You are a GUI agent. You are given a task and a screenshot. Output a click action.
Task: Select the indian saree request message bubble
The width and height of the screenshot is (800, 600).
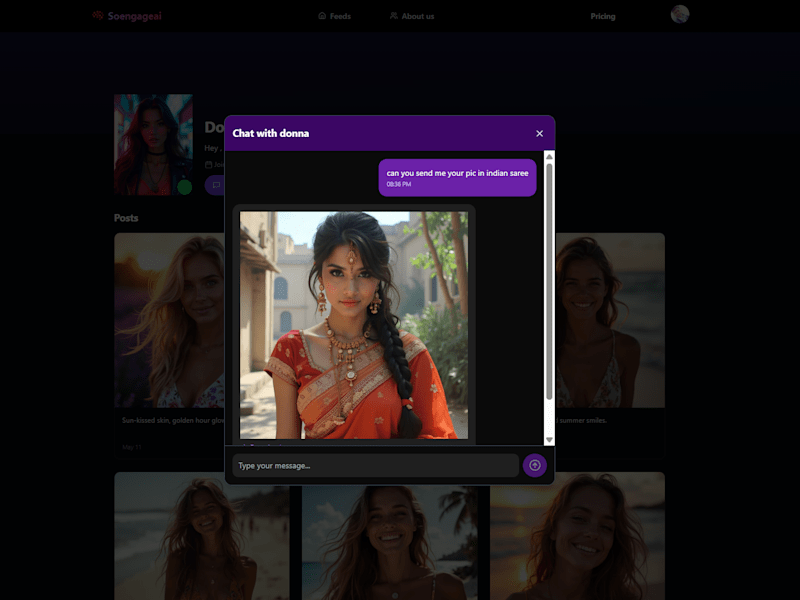pos(457,178)
